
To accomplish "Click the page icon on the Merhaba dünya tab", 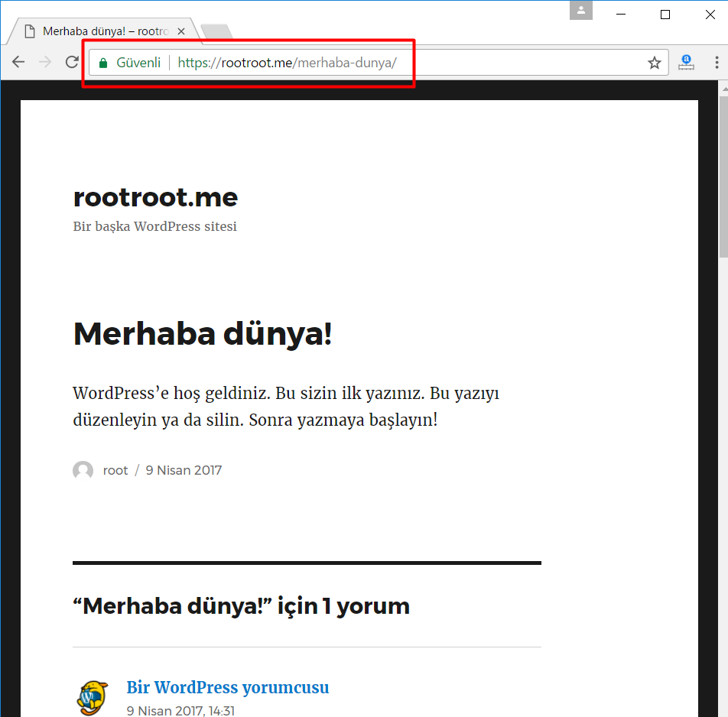I will click(30, 31).
